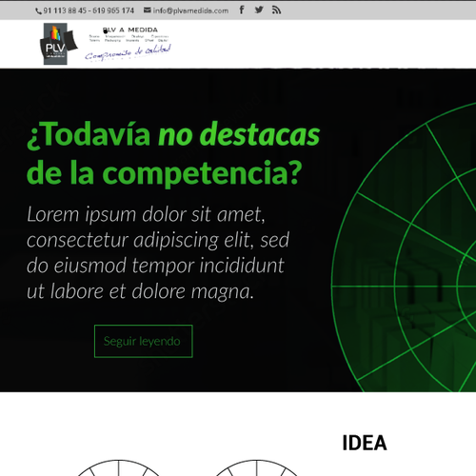Click the 'no destacas' italic headline words

click(239, 134)
